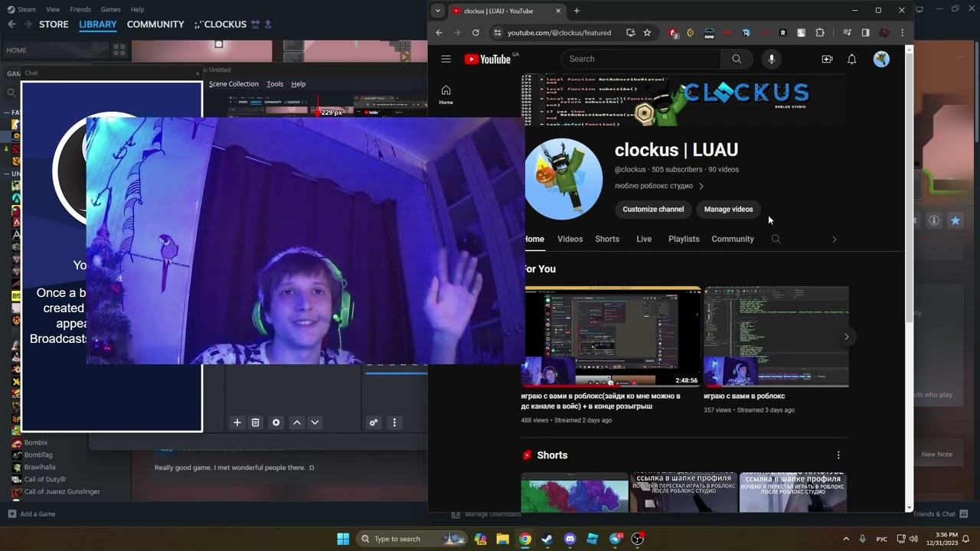
Task: Bookmark this page with the star icon
Action: [647, 33]
